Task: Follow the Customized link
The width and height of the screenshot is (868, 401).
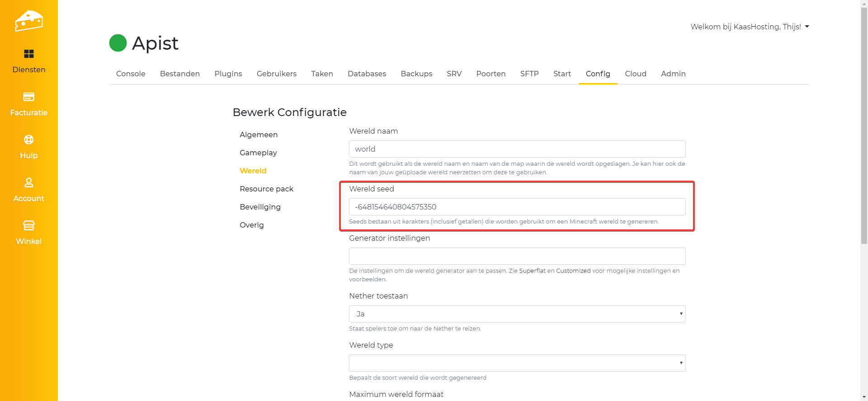Action: coord(573,271)
